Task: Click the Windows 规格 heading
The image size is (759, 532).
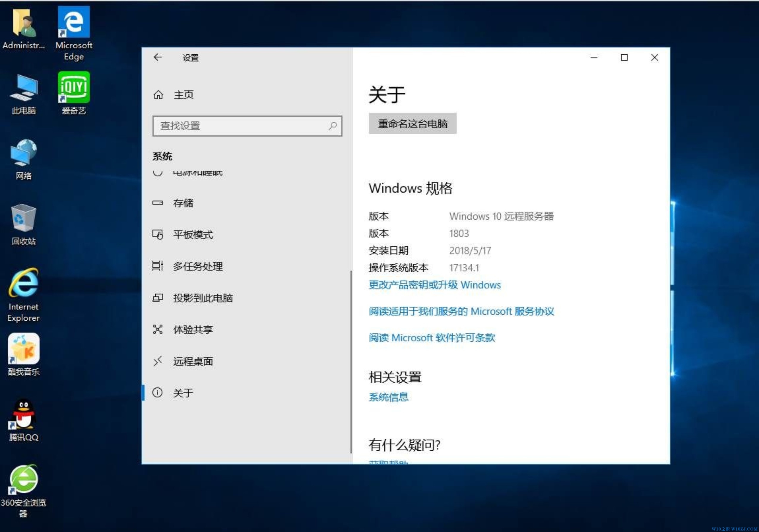Action: point(411,188)
